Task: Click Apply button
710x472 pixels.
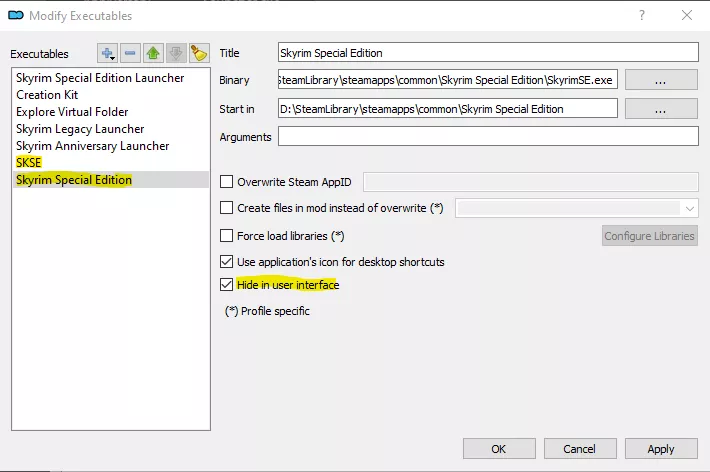Action: (661, 449)
